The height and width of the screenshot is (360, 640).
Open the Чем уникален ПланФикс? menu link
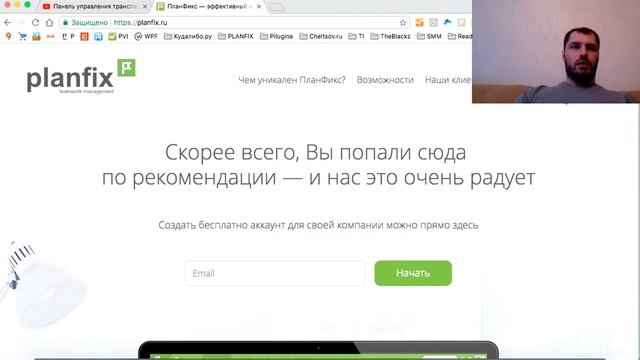[292, 80]
